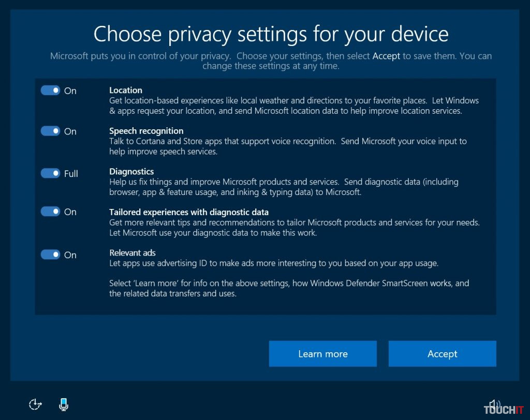Screen dimensions: 530x420
Task: Click the Accept button
Action: pos(442,354)
